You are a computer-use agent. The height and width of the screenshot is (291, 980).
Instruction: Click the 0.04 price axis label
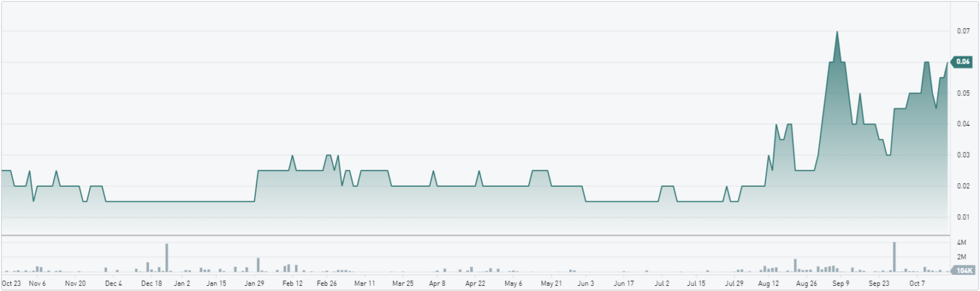coord(963,124)
